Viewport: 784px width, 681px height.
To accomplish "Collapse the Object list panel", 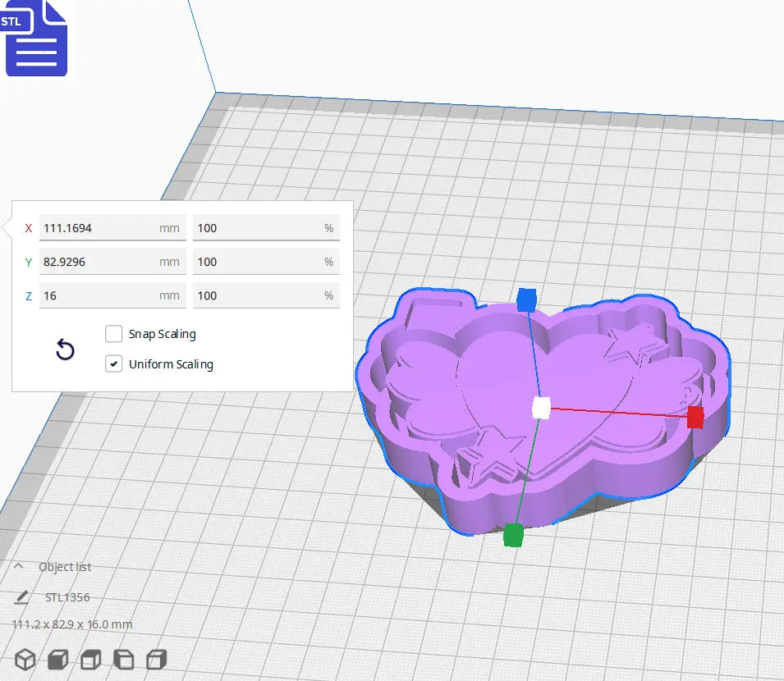I will [x=20, y=564].
